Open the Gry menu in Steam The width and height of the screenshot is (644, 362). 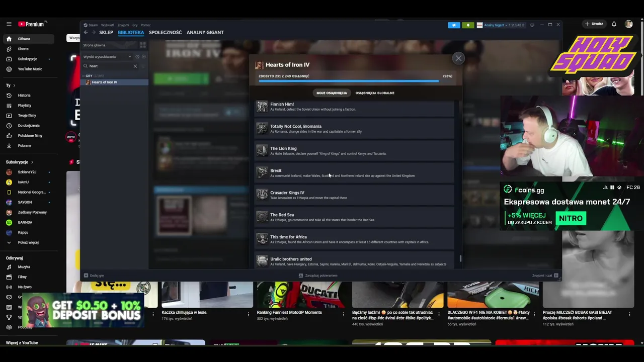point(135,25)
